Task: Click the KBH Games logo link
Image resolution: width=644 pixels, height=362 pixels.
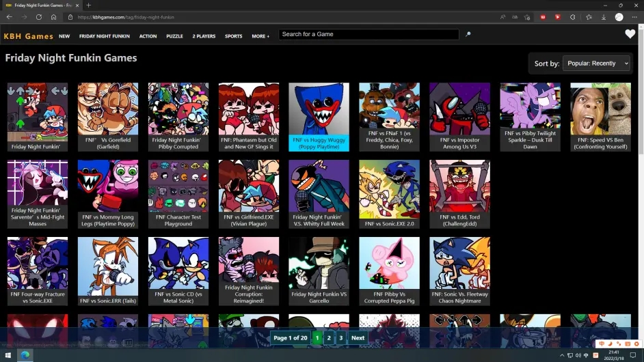Action: (x=28, y=36)
